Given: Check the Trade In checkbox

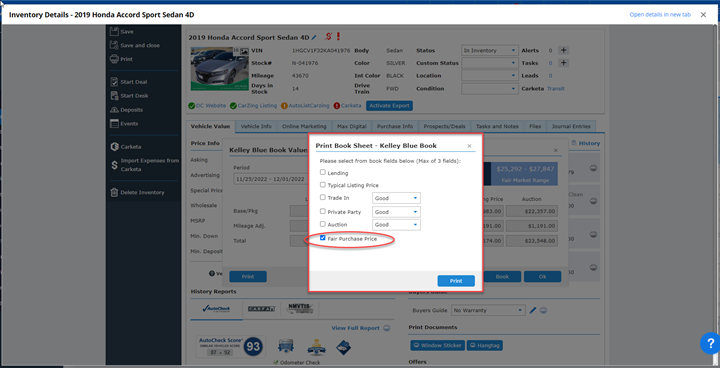Looking at the screenshot, I should click(323, 197).
